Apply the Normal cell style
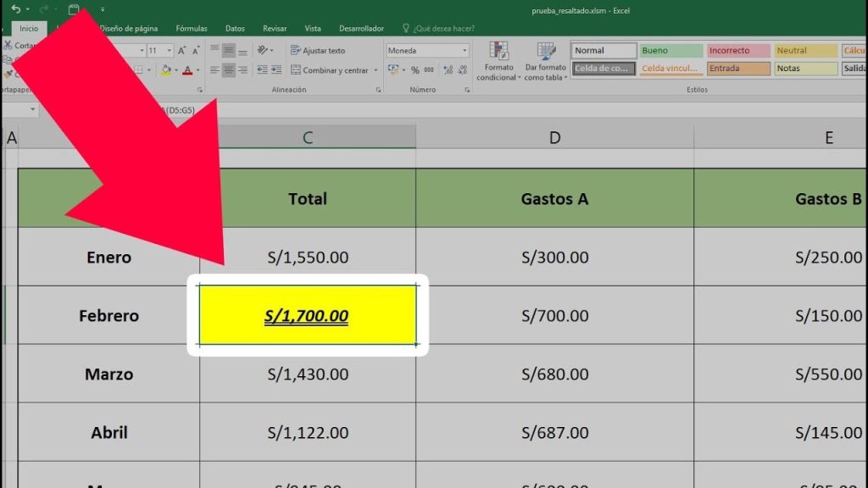The height and width of the screenshot is (488, 868). (603, 50)
